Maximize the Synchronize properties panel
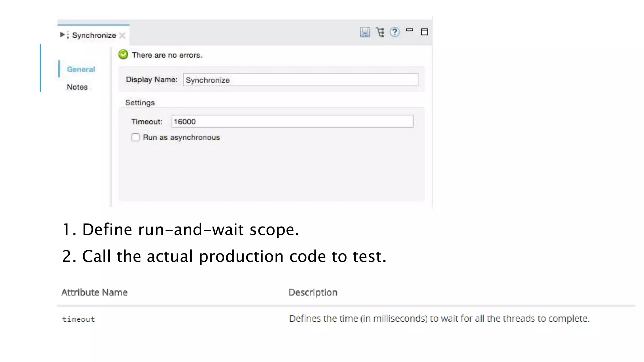This screenshot has height=362, width=644. pyautogui.click(x=425, y=32)
